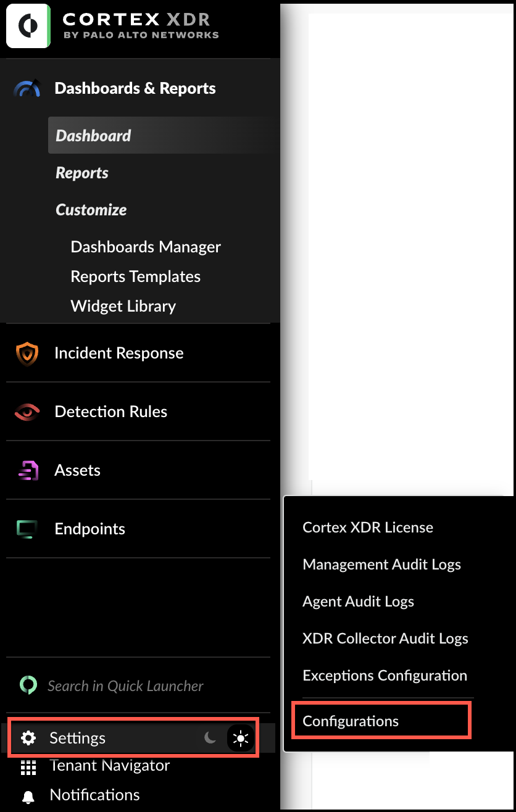Click the Tenant Navigator grid icon

(x=28, y=767)
